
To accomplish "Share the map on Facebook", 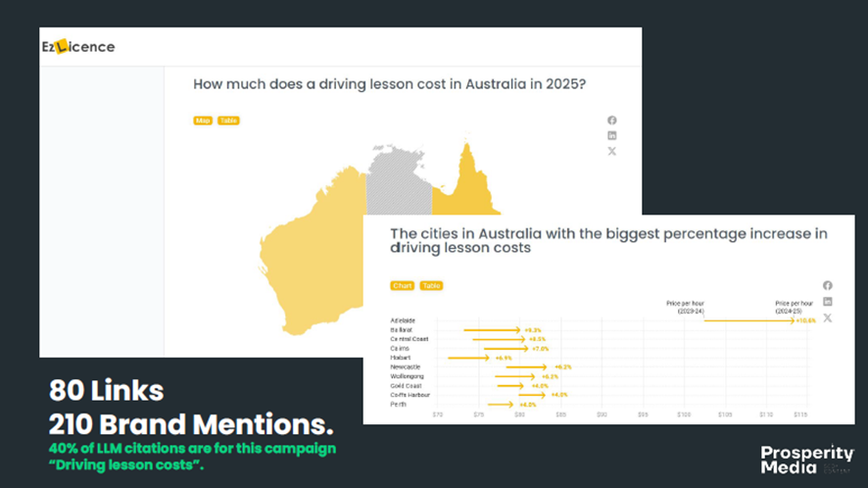I will 612,120.
